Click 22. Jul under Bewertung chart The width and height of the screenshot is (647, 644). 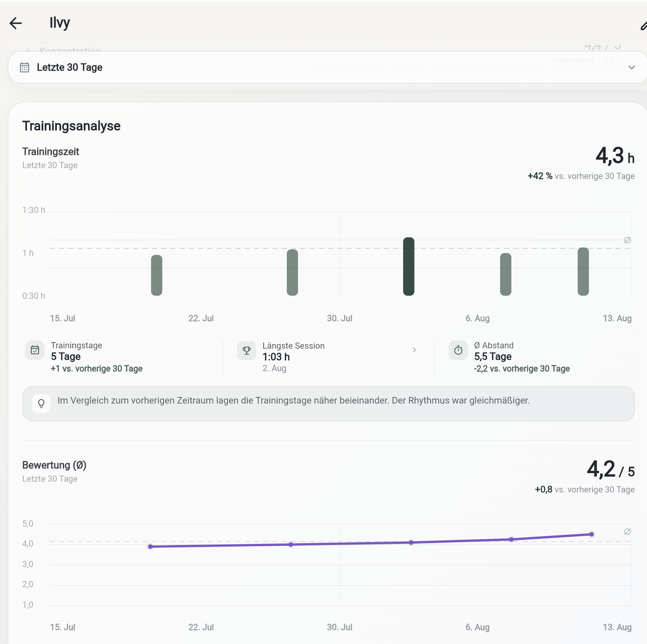click(x=201, y=627)
